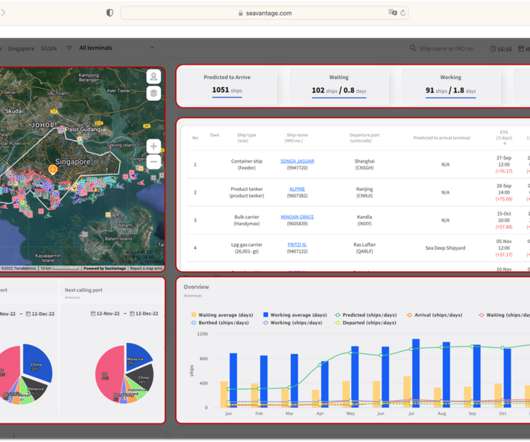Toggle the Working (ships/days) legend series
Screen dimensions: 530x442
pos(293,323)
